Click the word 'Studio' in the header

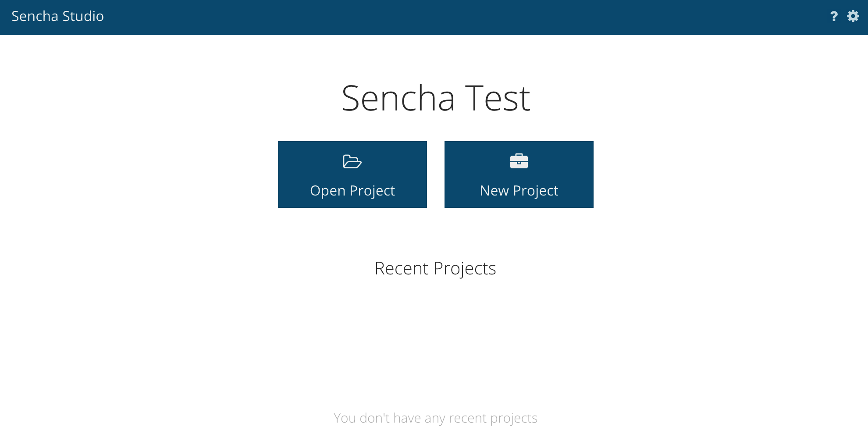[x=83, y=16]
